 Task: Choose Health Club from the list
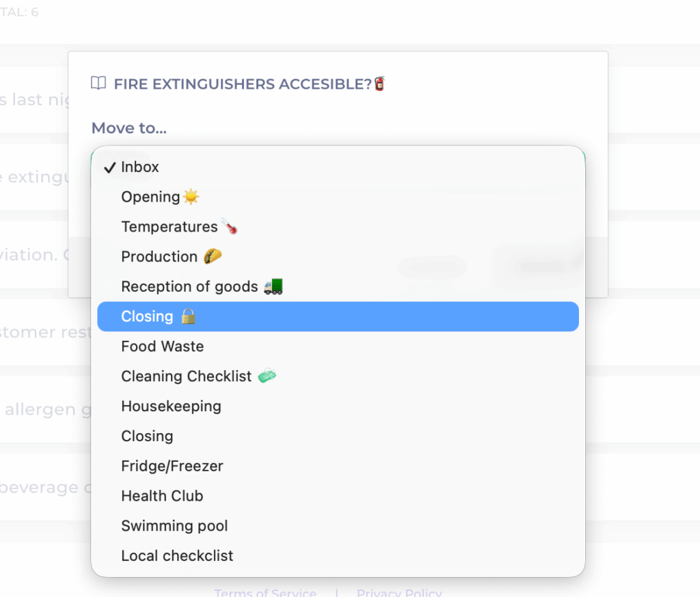(162, 497)
